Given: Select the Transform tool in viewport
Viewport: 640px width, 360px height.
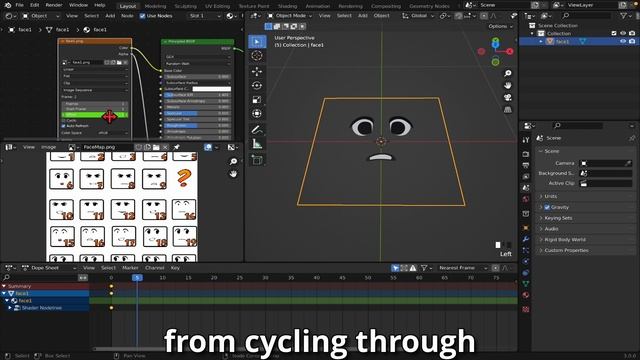Looking at the screenshot, I should pos(257,113).
